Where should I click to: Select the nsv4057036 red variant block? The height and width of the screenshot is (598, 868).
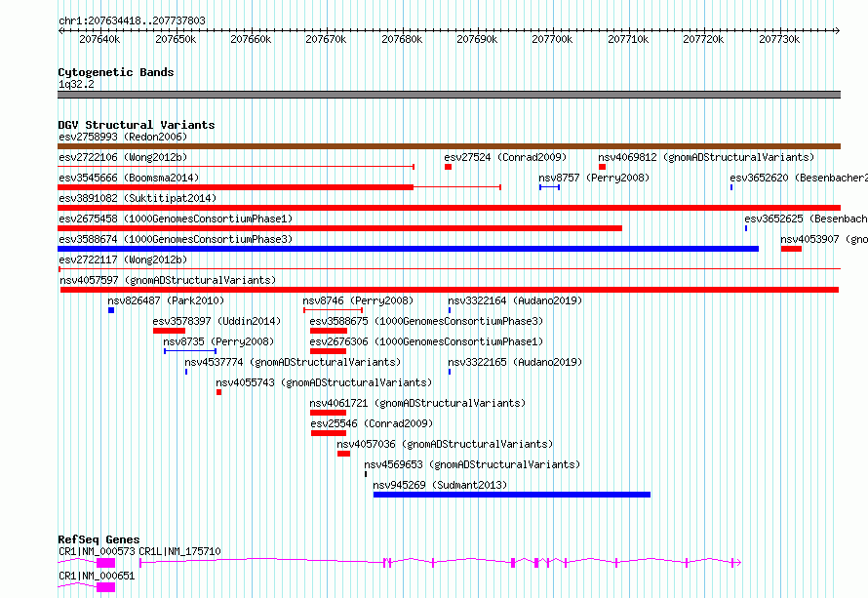click(343, 454)
